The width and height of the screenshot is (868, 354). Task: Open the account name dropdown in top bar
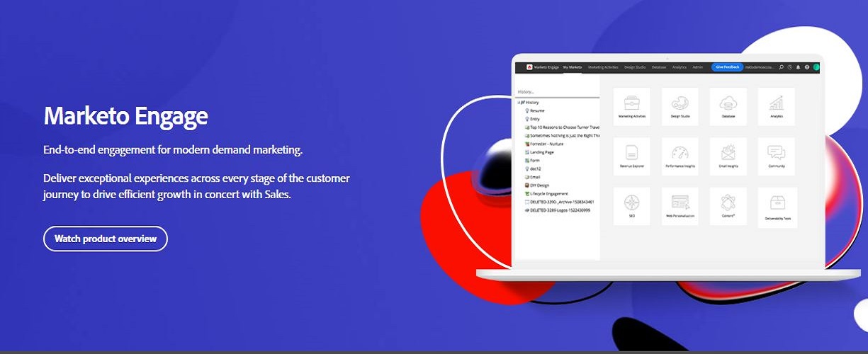point(760,67)
